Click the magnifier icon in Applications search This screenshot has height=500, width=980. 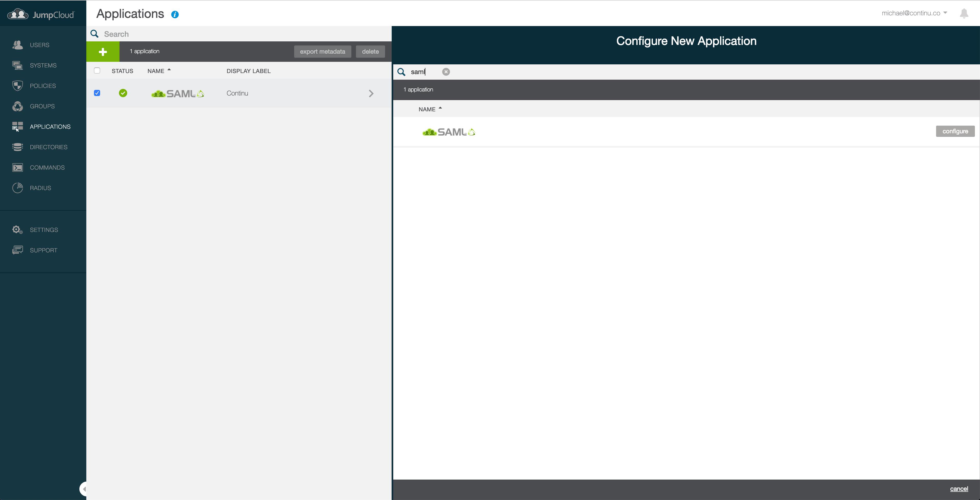(x=95, y=34)
